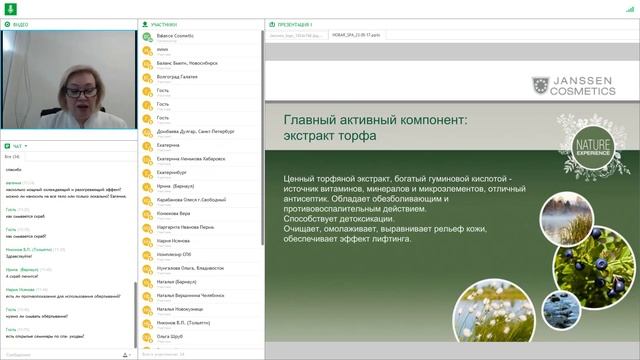
Task: Click the misty lake photo on slide
Action: (567, 219)
